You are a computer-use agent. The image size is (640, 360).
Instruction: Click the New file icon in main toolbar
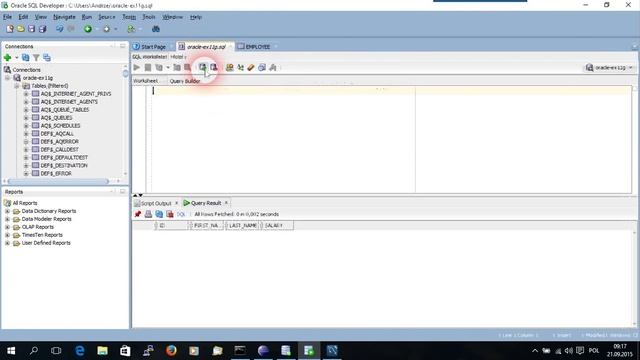click(x=9, y=29)
